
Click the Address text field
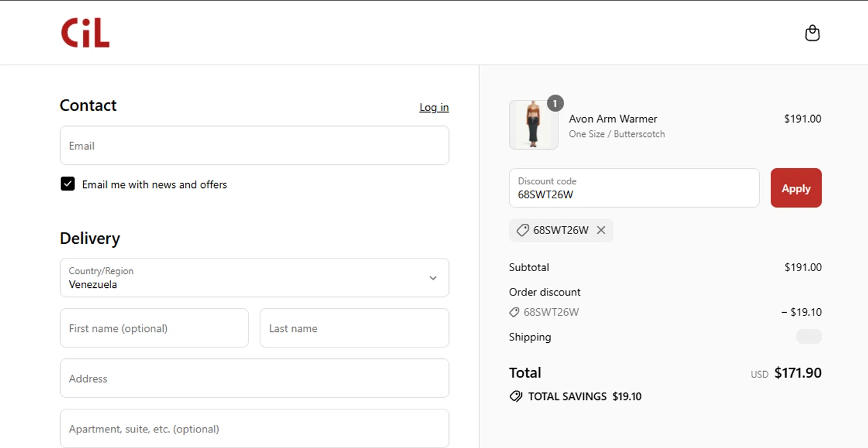[255, 379]
